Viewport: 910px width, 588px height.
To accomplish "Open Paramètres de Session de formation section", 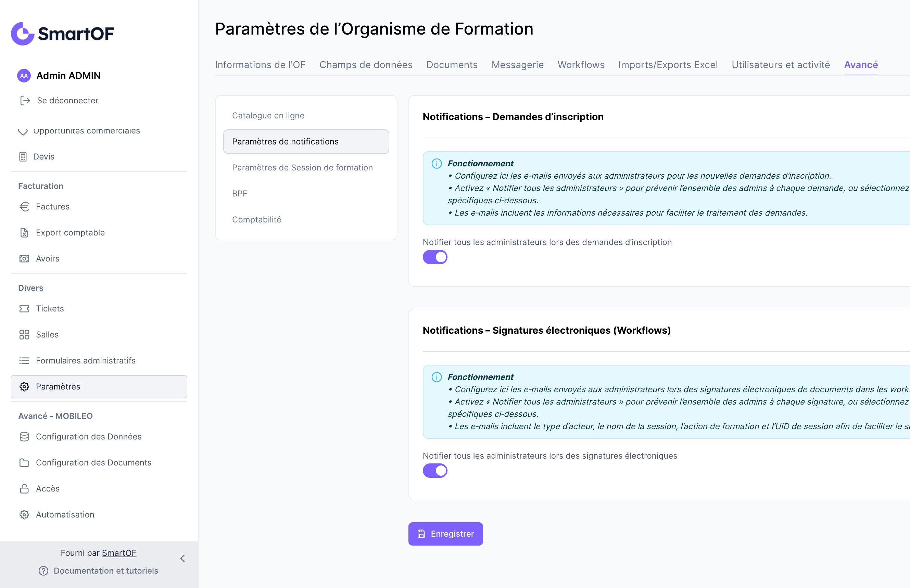I will tap(302, 168).
